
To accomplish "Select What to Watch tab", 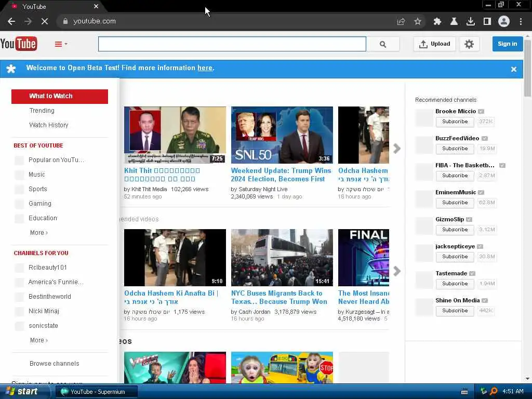I will (60, 96).
